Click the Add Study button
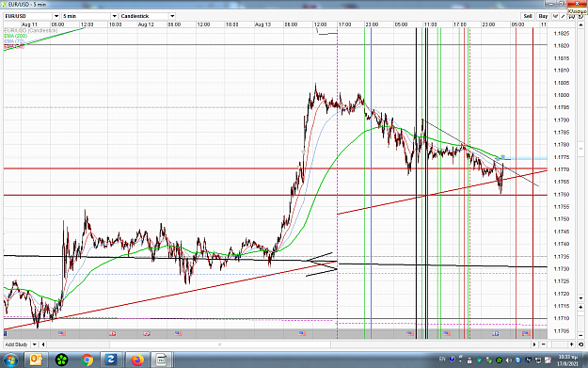This screenshot has width=588, height=368. pos(17,344)
